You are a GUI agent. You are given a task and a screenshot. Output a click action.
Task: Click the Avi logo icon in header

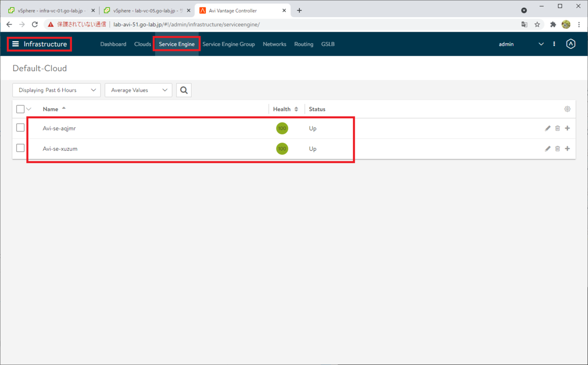click(570, 44)
